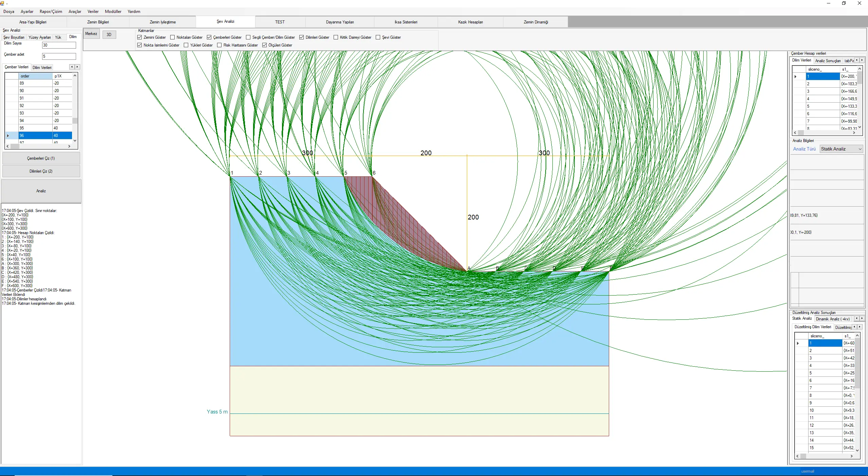The image size is (868, 476).
Task: Click right arrow of Çember Verileri horizontal scrollbar
Action: click(x=69, y=146)
